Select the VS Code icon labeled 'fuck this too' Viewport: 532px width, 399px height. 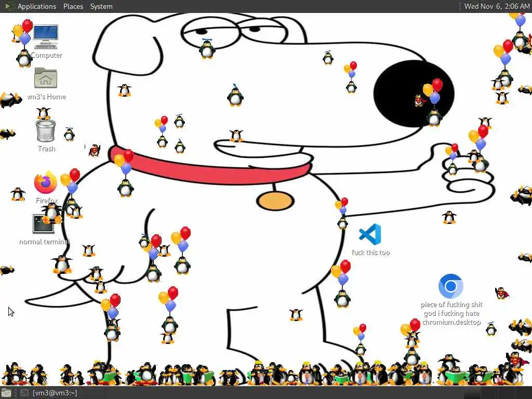coord(370,234)
